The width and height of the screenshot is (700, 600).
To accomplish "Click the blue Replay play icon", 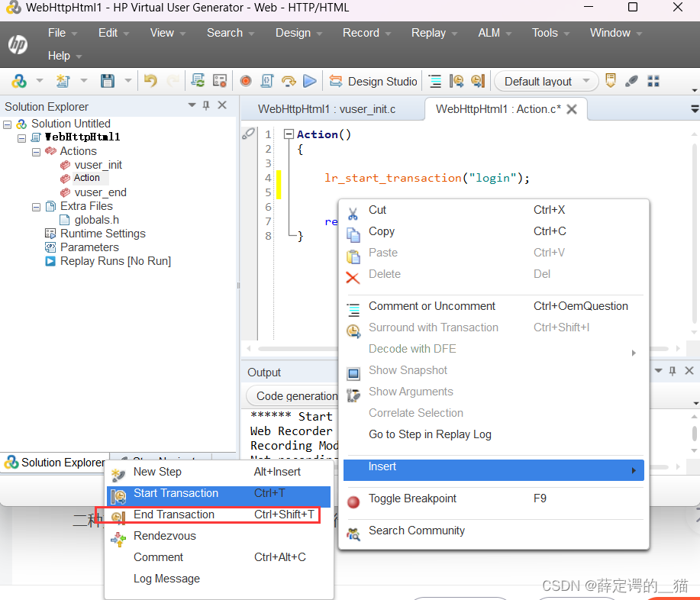I will (310, 81).
